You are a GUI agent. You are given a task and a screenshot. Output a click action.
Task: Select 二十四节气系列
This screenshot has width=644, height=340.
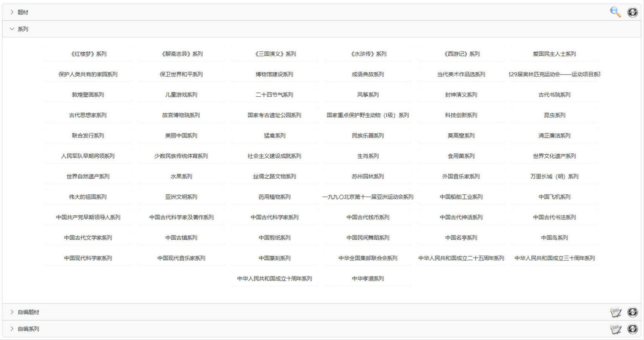tap(274, 95)
